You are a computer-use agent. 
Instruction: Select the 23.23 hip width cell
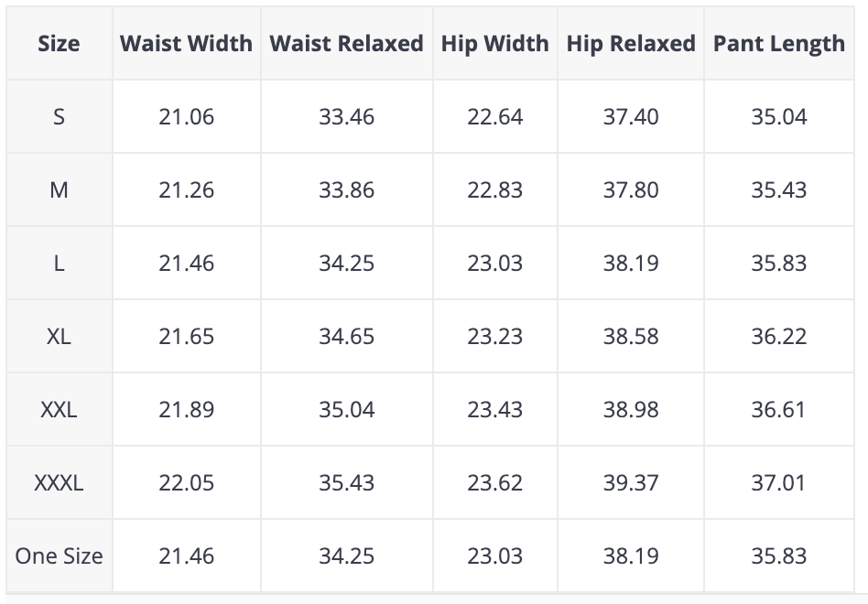pyautogui.click(x=495, y=336)
